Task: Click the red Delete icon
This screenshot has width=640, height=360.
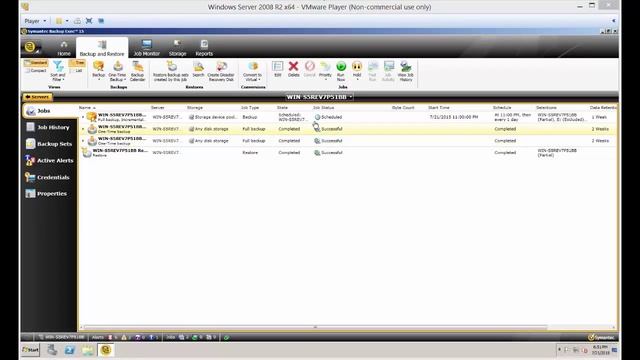Action: coord(293,69)
